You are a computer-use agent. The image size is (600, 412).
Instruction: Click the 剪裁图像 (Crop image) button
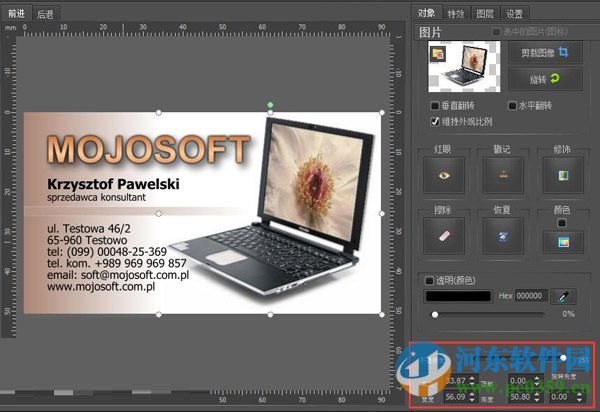[x=545, y=53]
